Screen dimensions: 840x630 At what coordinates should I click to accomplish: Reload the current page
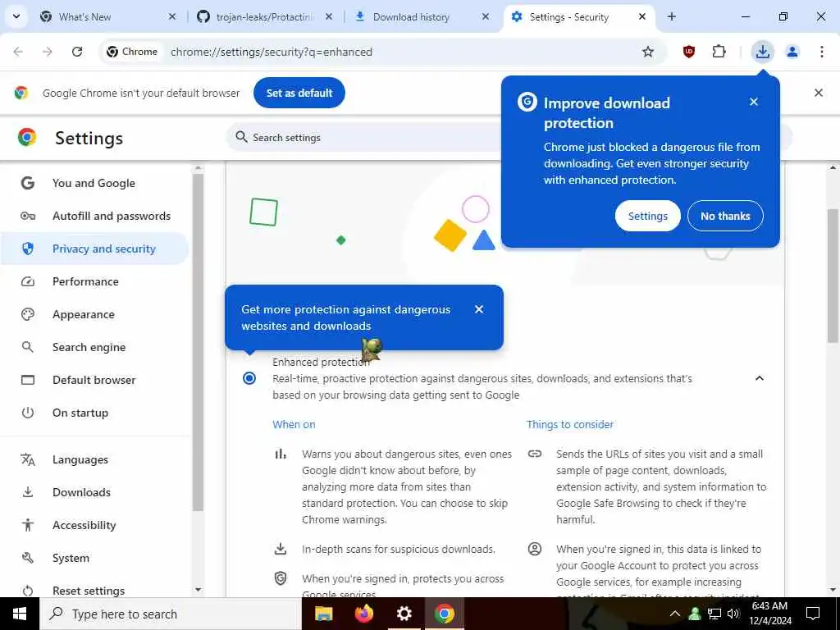pyautogui.click(x=77, y=52)
